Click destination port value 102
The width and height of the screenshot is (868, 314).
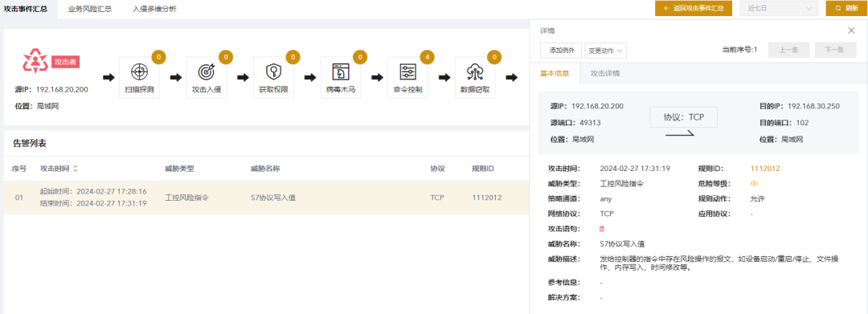pos(803,123)
